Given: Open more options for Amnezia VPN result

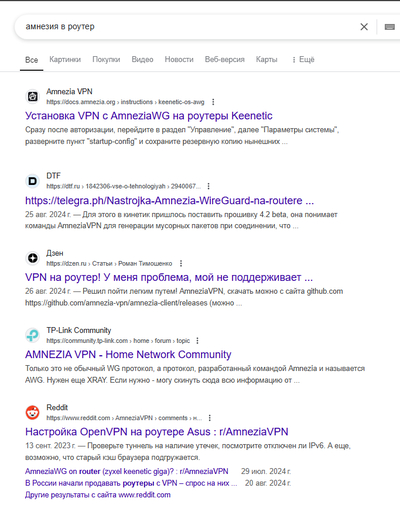Looking at the screenshot, I should coord(213,102).
